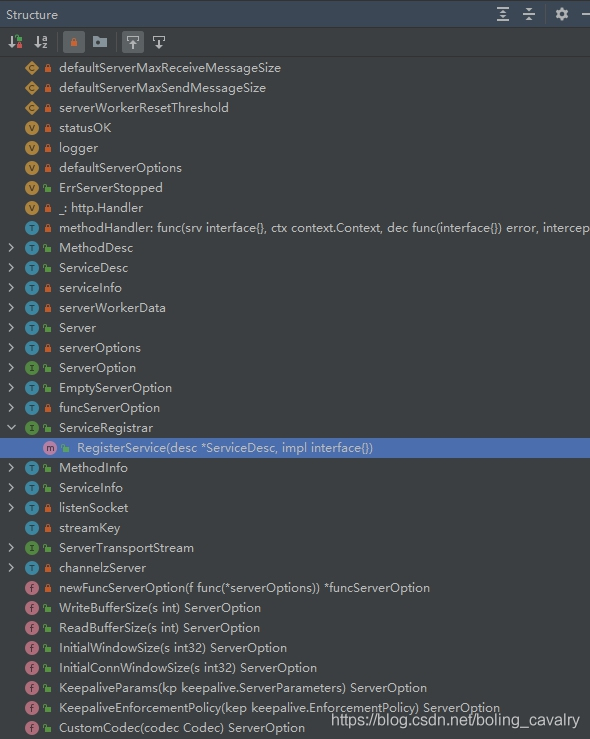This screenshot has width=590, height=739.
Task: Click the Structure panel title
Action: point(32,15)
